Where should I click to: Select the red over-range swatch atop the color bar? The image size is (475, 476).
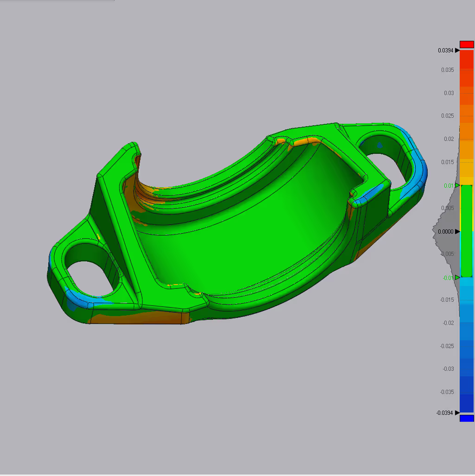coord(467,44)
